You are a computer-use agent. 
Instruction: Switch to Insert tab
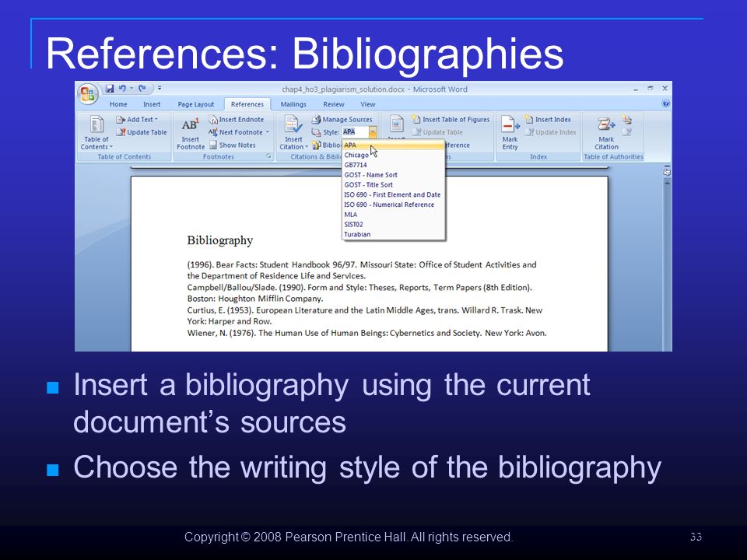[x=152, y=104]
